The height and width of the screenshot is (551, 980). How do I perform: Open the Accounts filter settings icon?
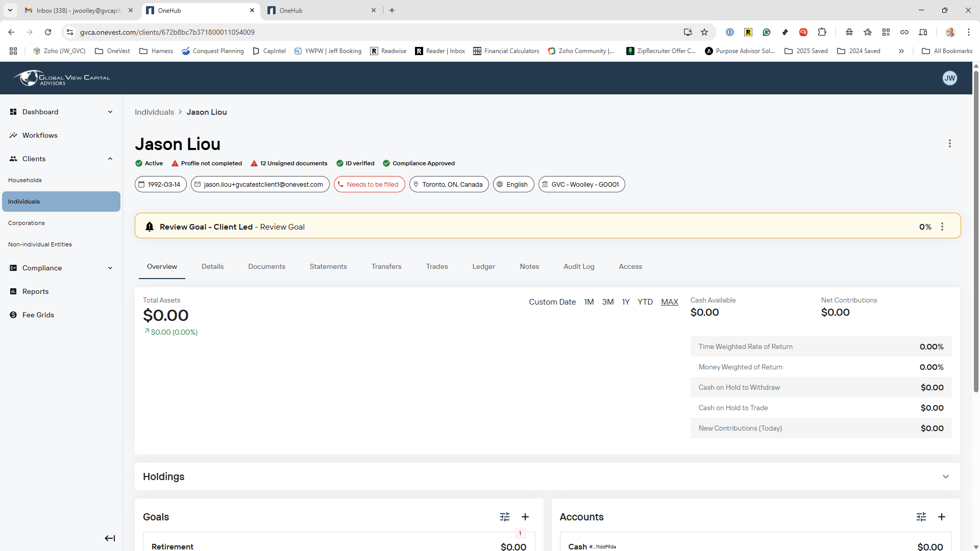click(x=921, y=517)
